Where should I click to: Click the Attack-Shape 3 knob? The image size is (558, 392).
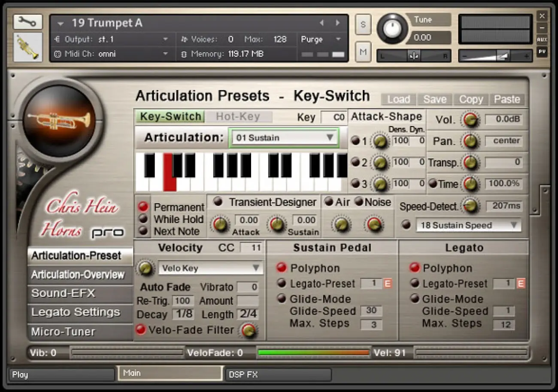[x=380, y=184]
